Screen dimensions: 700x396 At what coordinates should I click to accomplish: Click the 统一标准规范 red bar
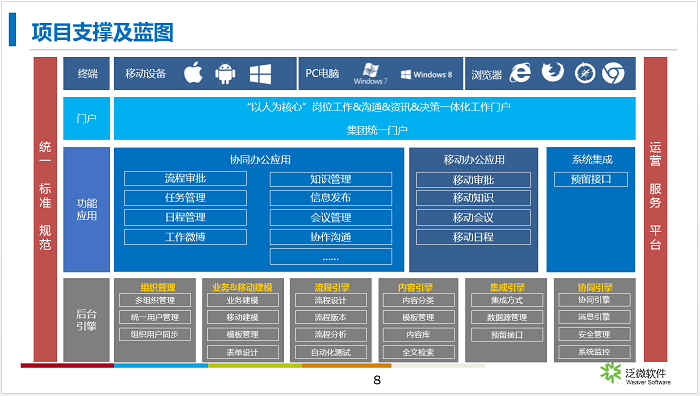click(45, 209)
